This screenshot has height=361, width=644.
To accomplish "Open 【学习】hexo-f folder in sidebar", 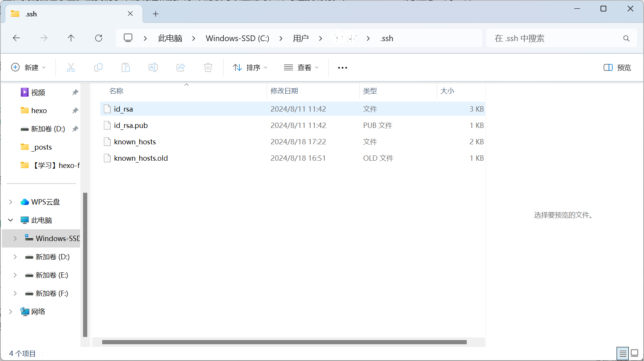I will [x=50, y=165].
